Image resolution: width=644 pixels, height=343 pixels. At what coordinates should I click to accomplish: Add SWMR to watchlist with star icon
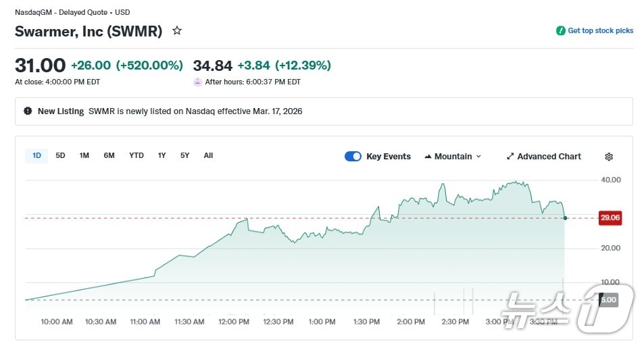[x=177, y=31]
